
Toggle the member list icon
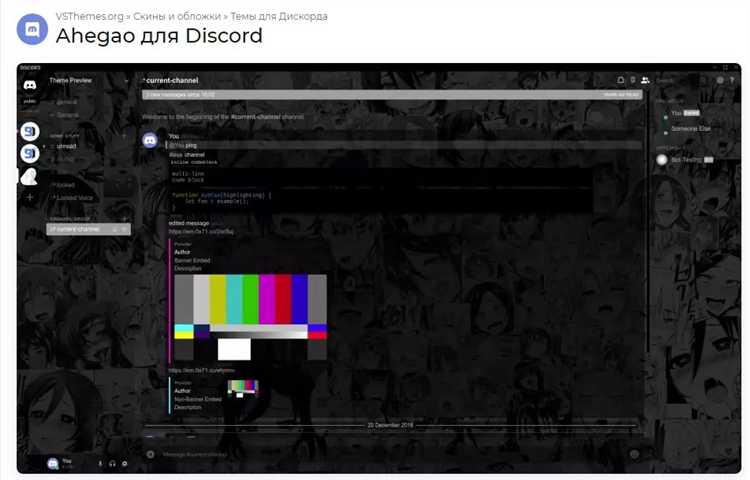(x=645, y=79)
